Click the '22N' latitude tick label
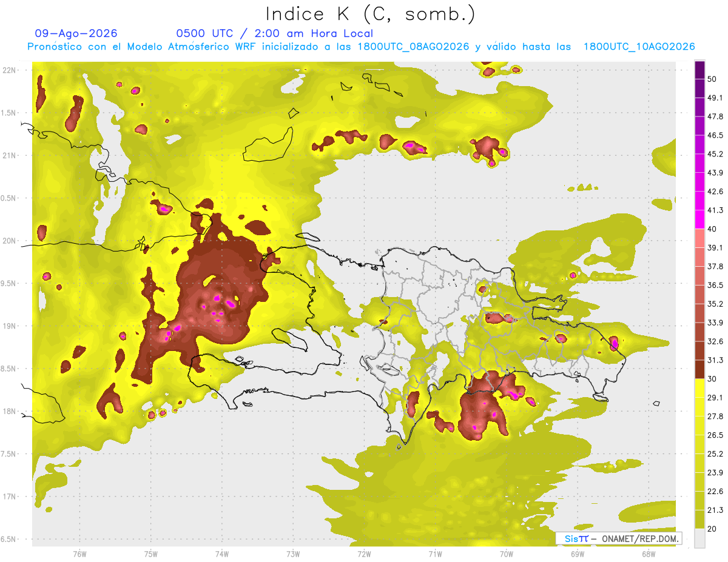Screen dimensions: 728x562 tap(9, 70)
